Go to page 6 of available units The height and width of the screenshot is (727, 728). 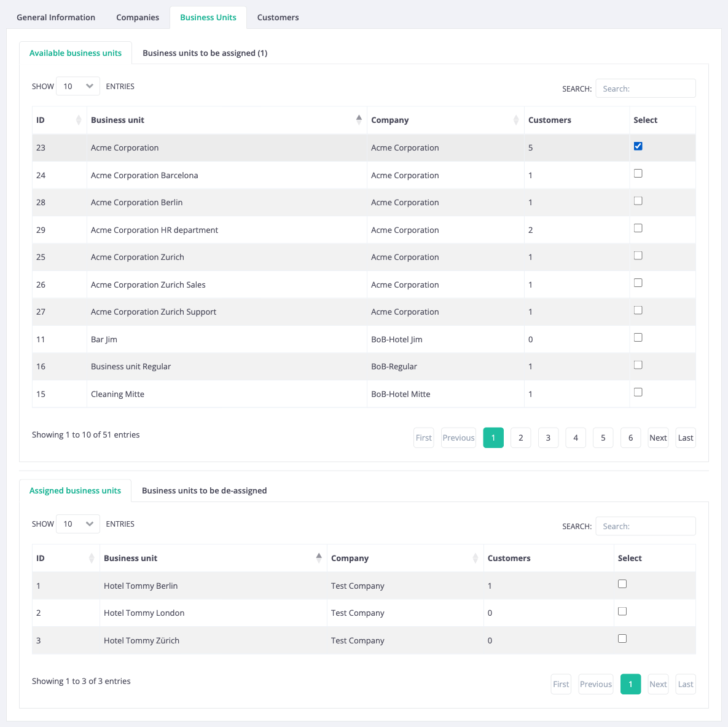(x=630, y=438)
